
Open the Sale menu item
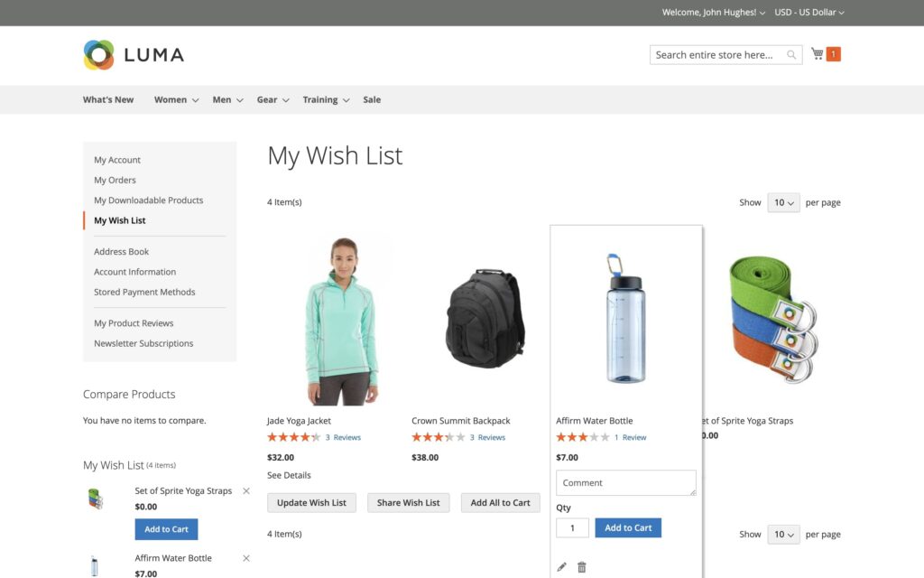[372, 99]
